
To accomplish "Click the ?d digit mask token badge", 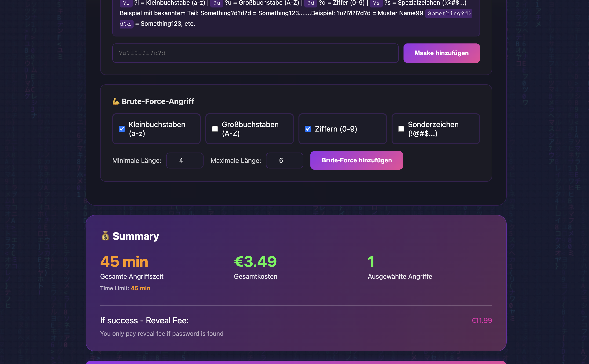I will pos(311,3).
